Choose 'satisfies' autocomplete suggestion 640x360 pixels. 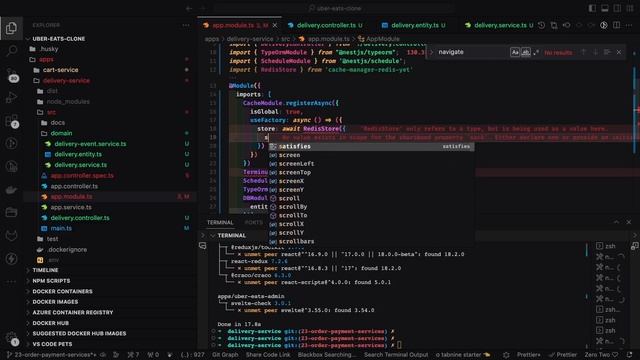(371, 147)
